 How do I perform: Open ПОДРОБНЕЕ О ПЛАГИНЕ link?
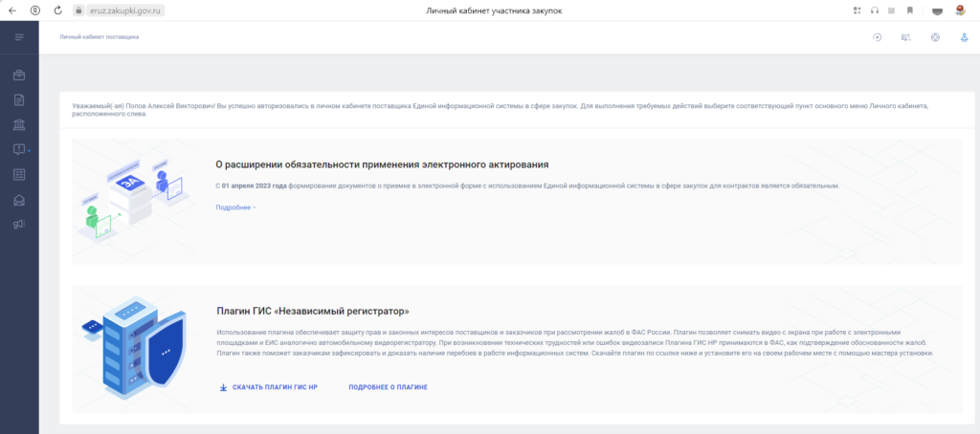(389, 388)
